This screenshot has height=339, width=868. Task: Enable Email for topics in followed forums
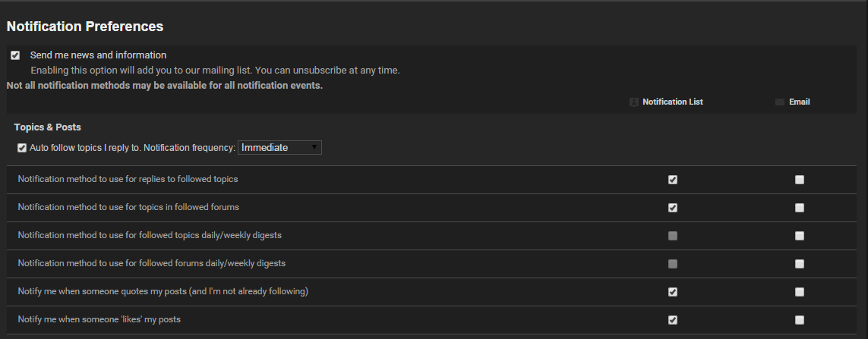800,208
